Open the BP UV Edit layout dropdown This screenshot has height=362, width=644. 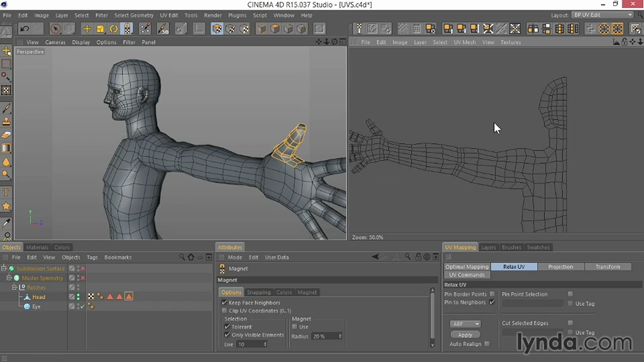(602, 15)
